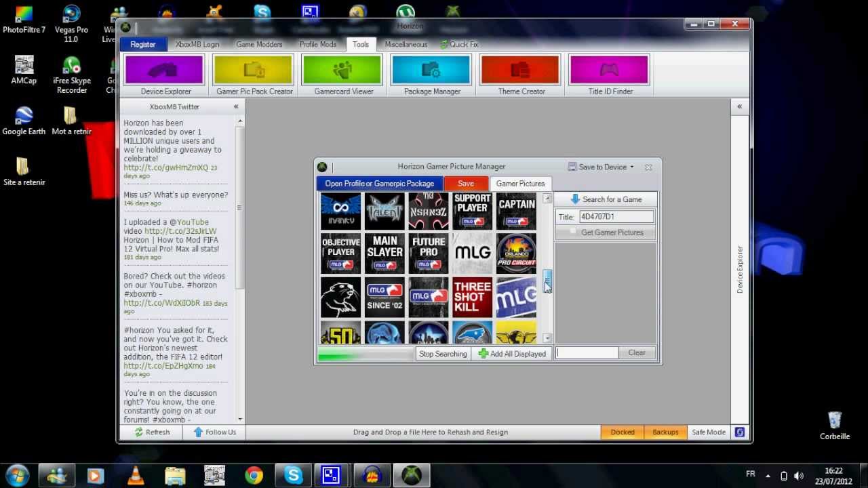Open the t.co/gwHmZmXQ tweet link
The width and height of the screenshot is (868, 488).
(166, 167)
